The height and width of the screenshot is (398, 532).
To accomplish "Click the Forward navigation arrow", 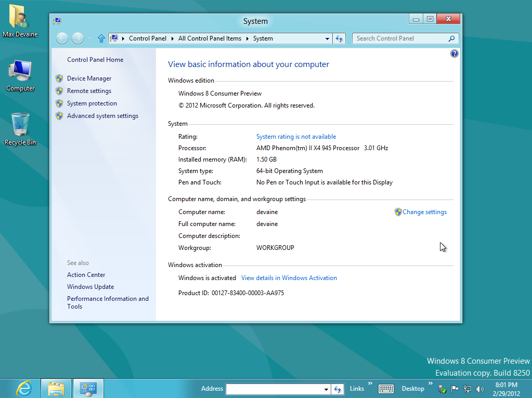I will (77, 38).
